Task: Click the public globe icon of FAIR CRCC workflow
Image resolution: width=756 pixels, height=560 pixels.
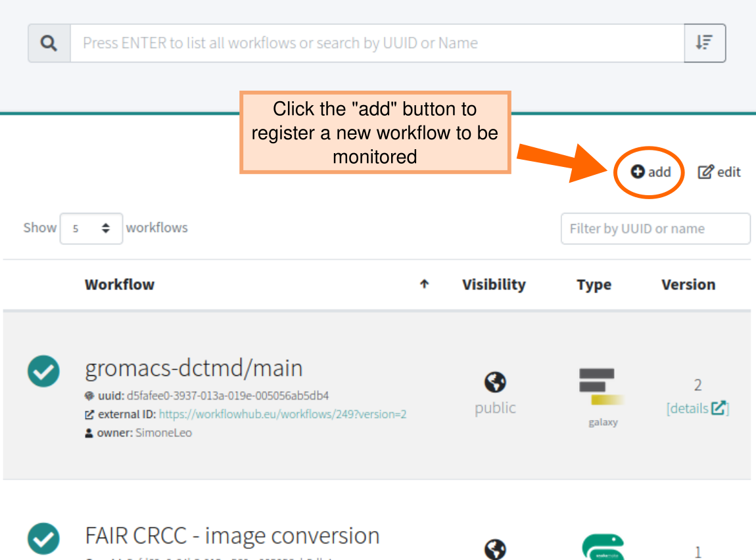Action: 494,549
